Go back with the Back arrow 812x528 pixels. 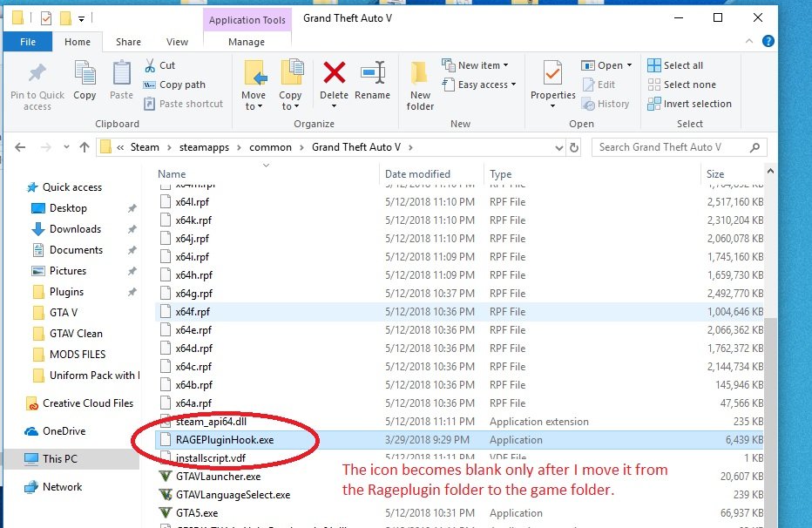coord(20,147)
